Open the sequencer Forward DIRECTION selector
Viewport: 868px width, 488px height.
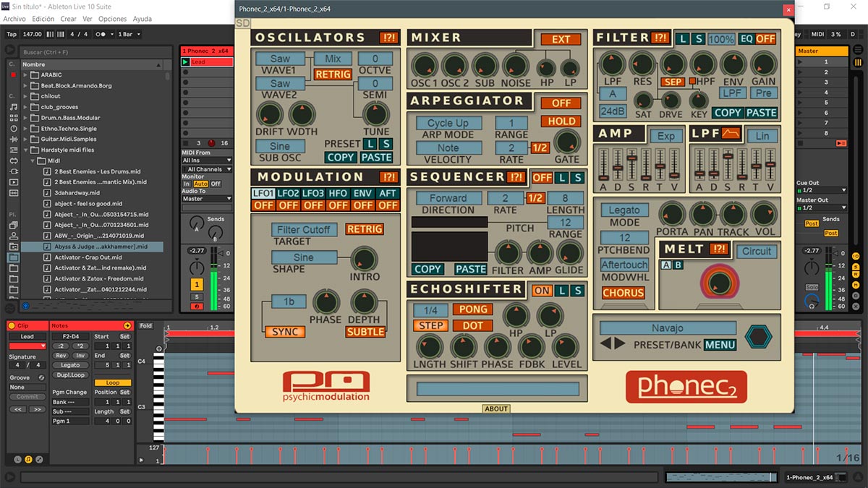pyautogui.click(x=448, y=198)
